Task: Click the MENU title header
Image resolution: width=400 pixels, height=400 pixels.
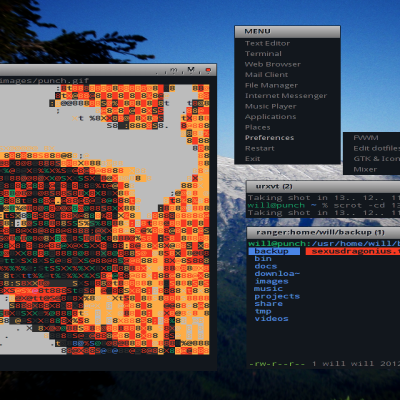Action: pyautogui.click(x=287, y=31)
